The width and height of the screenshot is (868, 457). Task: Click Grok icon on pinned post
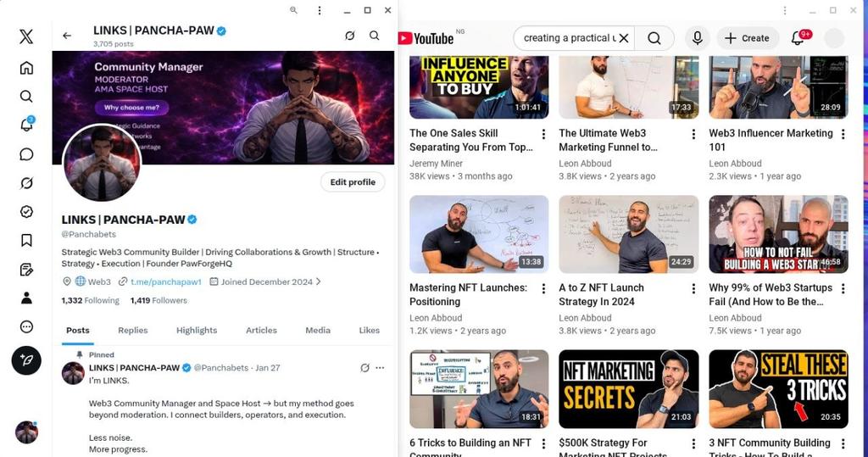(364, 368)
